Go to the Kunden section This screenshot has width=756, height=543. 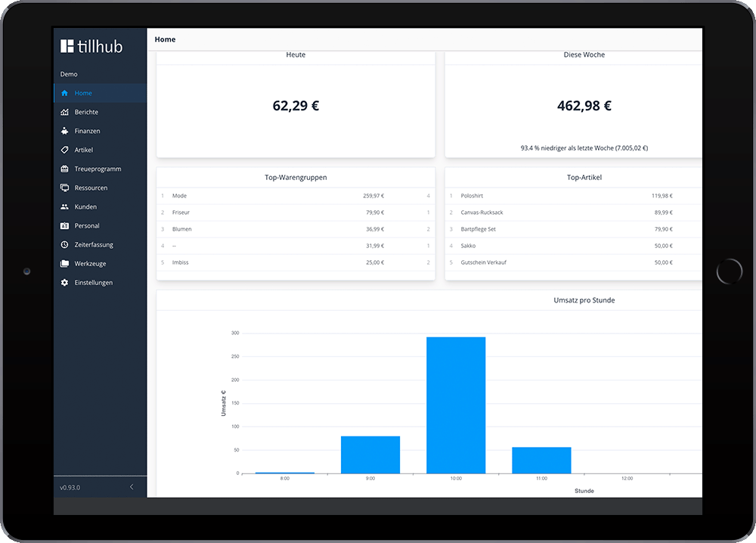pyautogui.click(x=101, y=206)
